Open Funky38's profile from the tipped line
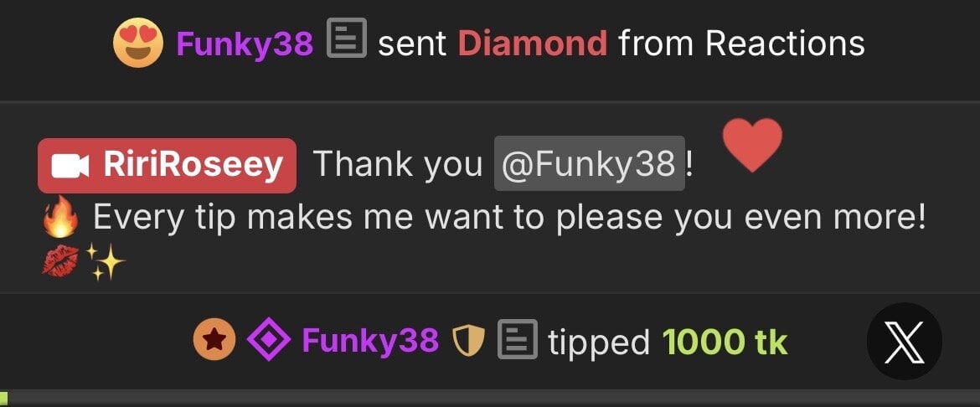The image size is (980, 407). tap(370, 341)
